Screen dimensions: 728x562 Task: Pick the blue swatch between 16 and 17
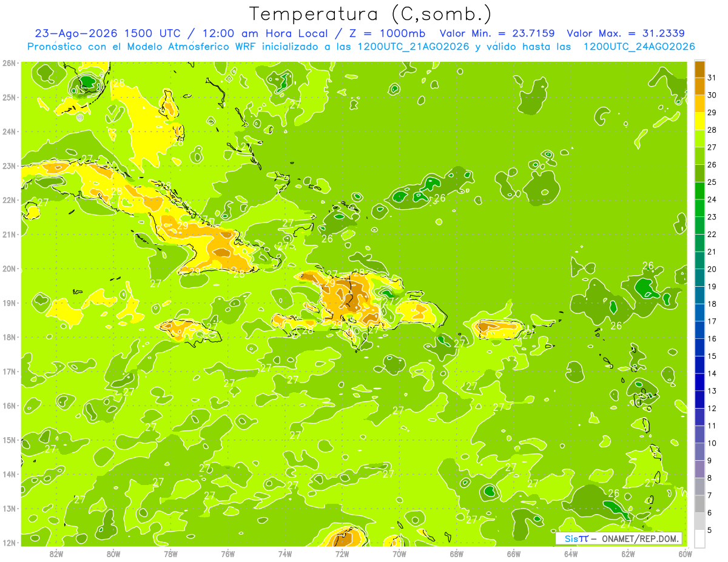pyautogui.click(x=699, y=330)
